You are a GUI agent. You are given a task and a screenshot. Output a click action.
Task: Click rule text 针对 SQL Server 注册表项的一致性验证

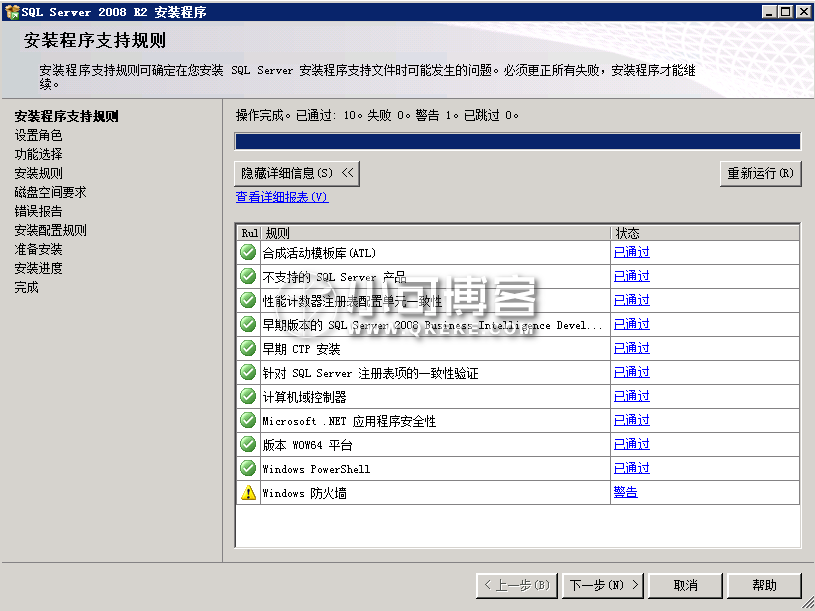coord(371,373)
